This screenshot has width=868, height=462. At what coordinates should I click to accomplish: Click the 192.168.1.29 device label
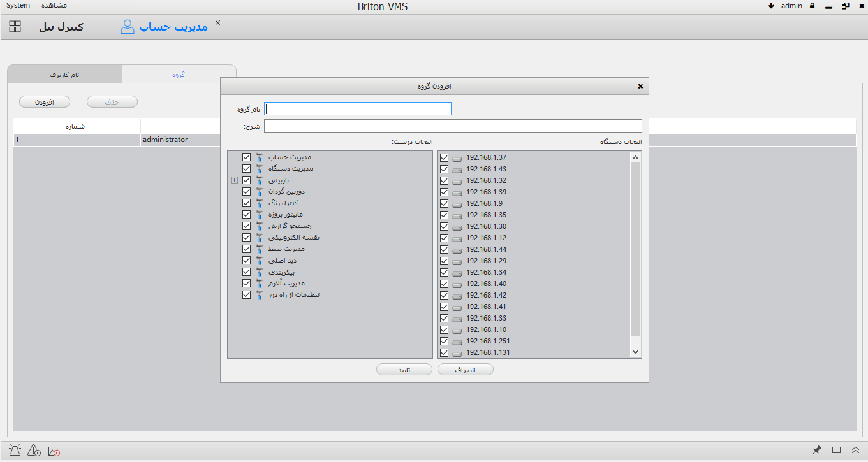click(486, 261)
